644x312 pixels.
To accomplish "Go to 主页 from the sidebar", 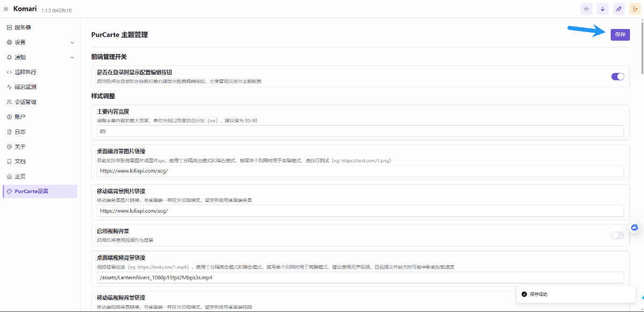I will click(x=40, y=176).
